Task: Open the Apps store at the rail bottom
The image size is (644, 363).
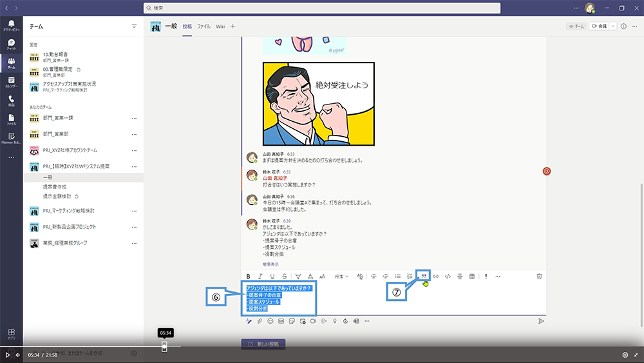Action: (11, 333)
